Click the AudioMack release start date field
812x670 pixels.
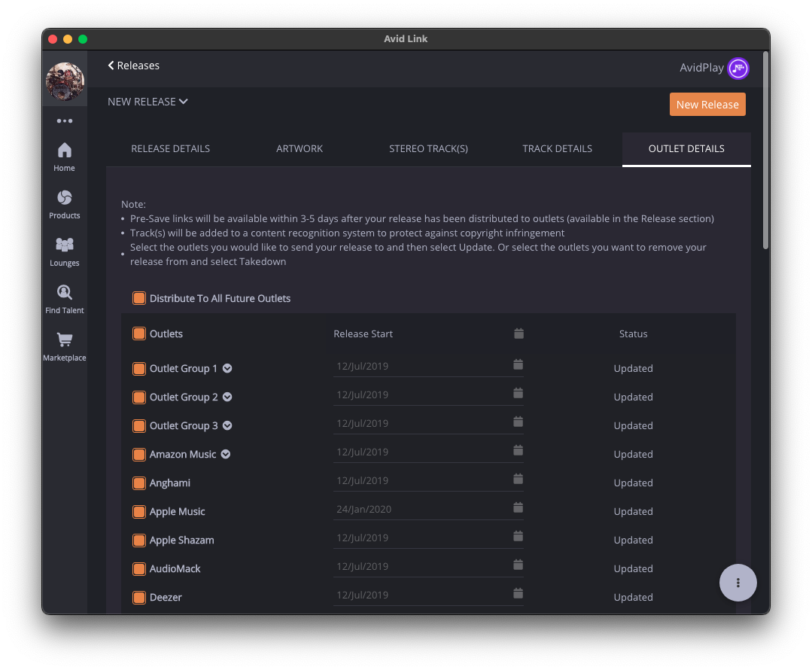point(421,564)
